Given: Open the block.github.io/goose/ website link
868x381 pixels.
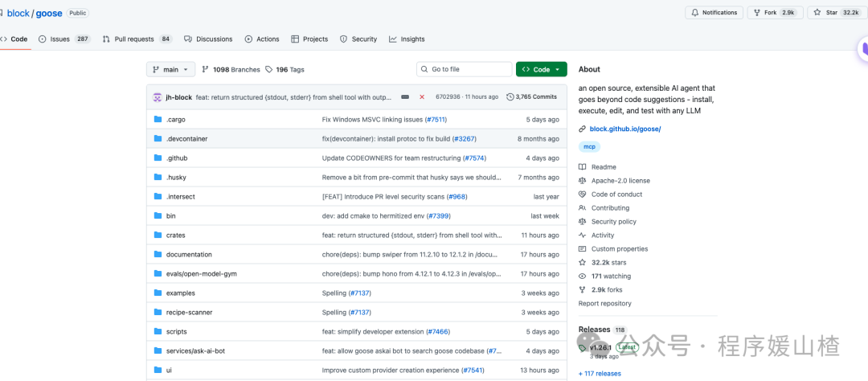Looking at the screenshot, I should 624,129.
